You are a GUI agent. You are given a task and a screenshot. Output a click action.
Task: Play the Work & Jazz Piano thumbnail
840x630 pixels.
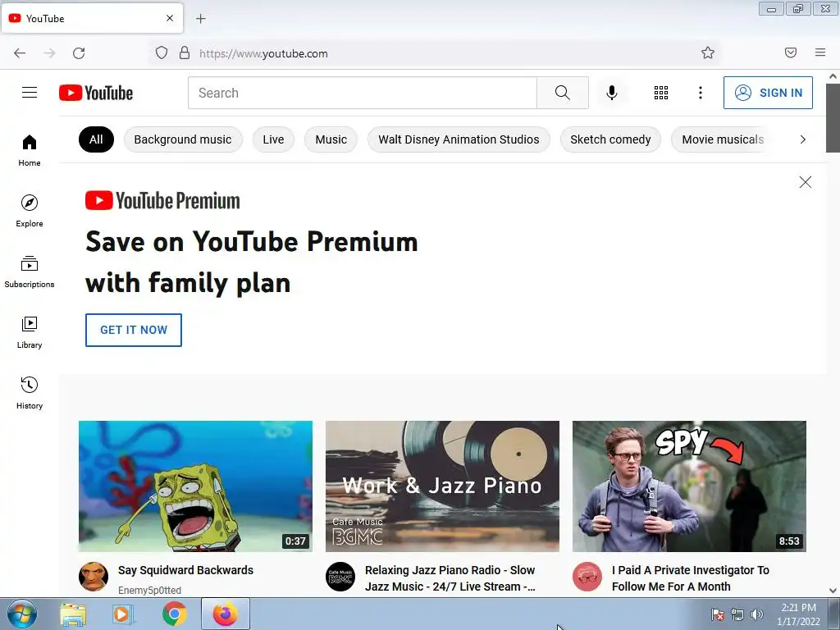(442, 486)
